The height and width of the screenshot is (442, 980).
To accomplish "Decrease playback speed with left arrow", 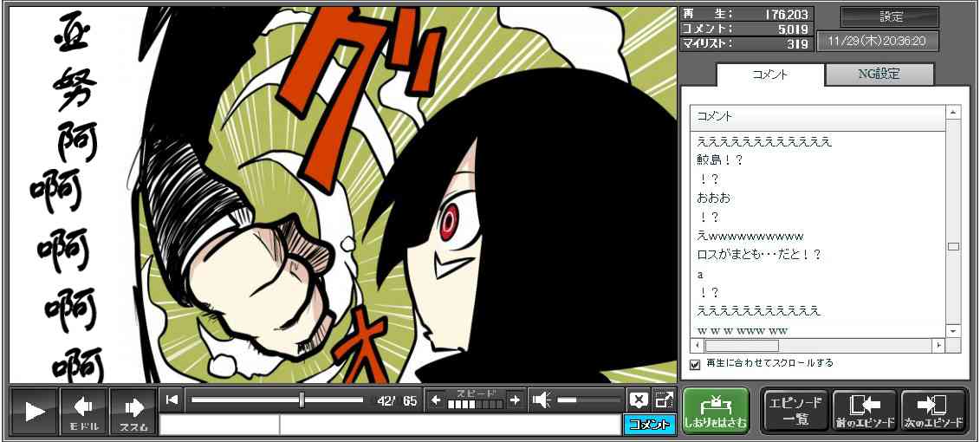I will (436, 400).
